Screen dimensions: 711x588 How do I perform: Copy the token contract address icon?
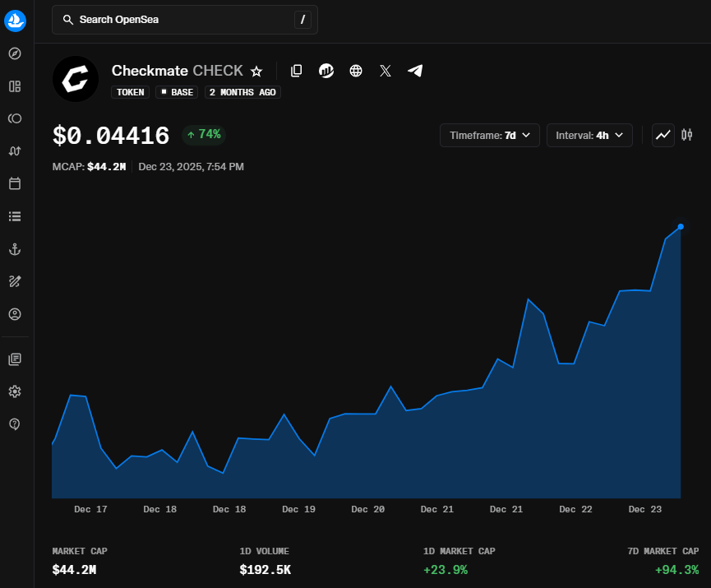pos(296,71)
